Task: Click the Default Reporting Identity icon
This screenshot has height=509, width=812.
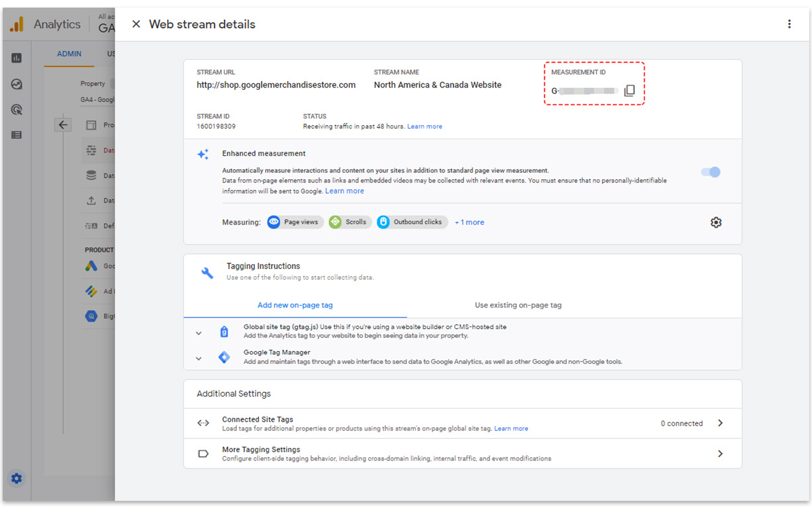Action: tap(91, 226)
